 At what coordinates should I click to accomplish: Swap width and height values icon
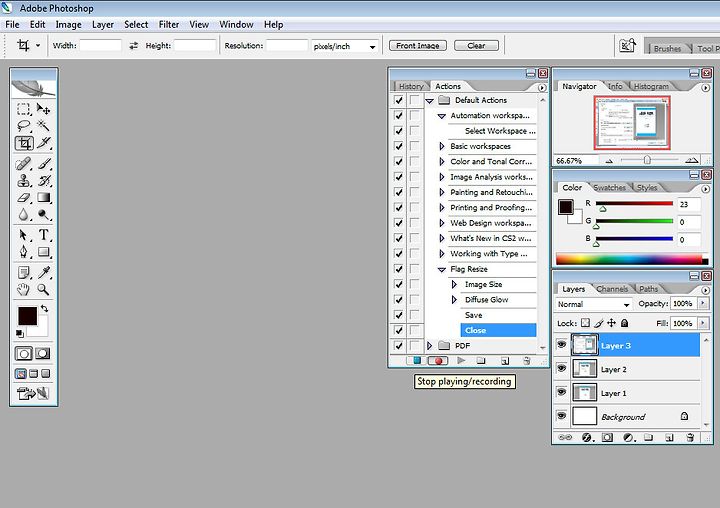[x=134, y=45]
